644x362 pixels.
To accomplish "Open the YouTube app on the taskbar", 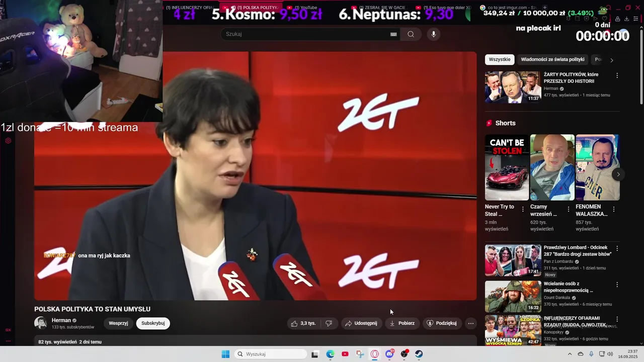I will (345, 354).
